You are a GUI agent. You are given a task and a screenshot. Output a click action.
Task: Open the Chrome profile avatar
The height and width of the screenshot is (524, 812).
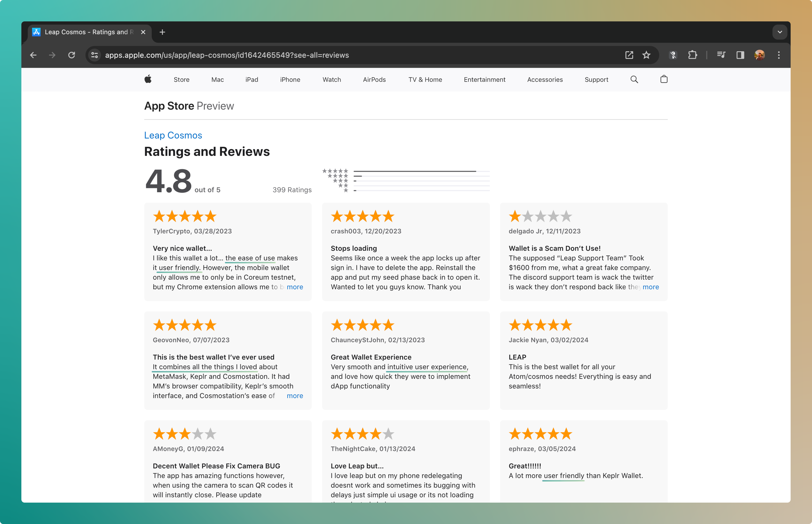759,55
